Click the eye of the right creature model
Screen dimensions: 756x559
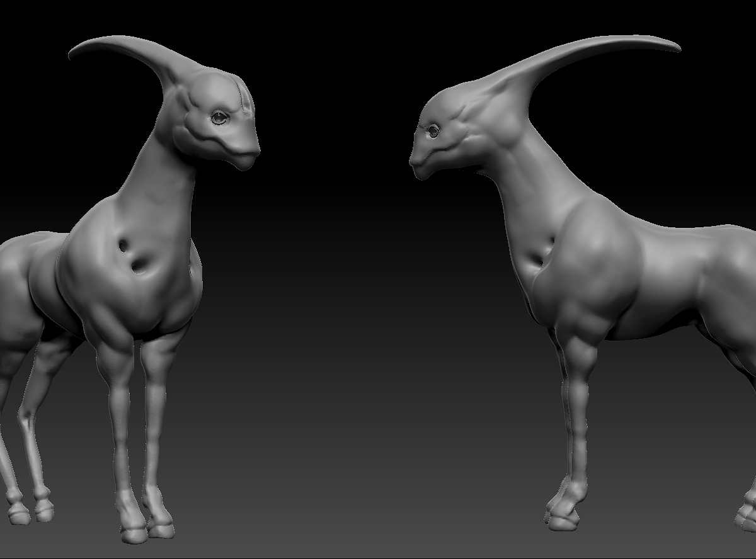tap(433, 131)
